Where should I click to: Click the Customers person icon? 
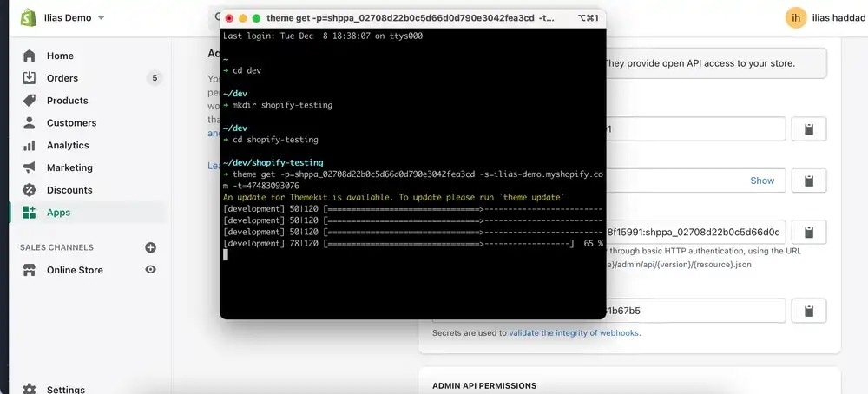click(30, 123)
